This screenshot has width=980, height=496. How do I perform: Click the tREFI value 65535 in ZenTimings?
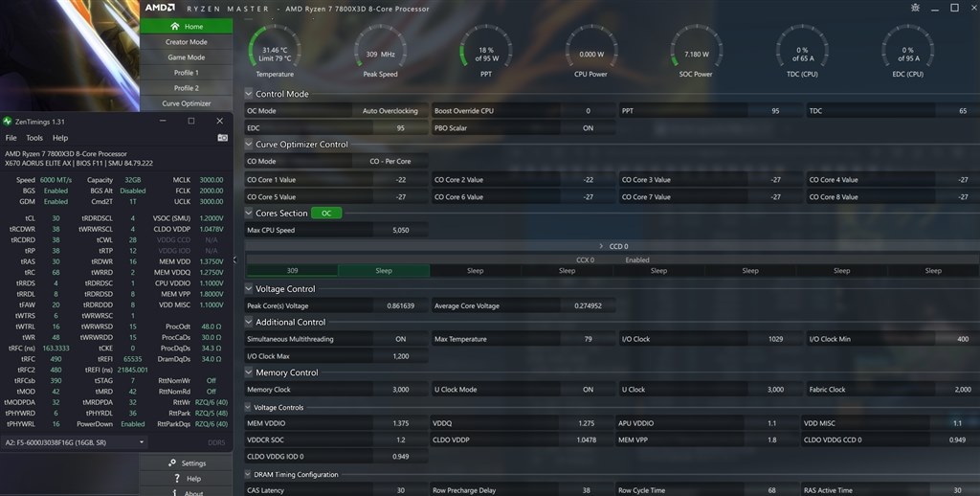click(x=132, y=359)
